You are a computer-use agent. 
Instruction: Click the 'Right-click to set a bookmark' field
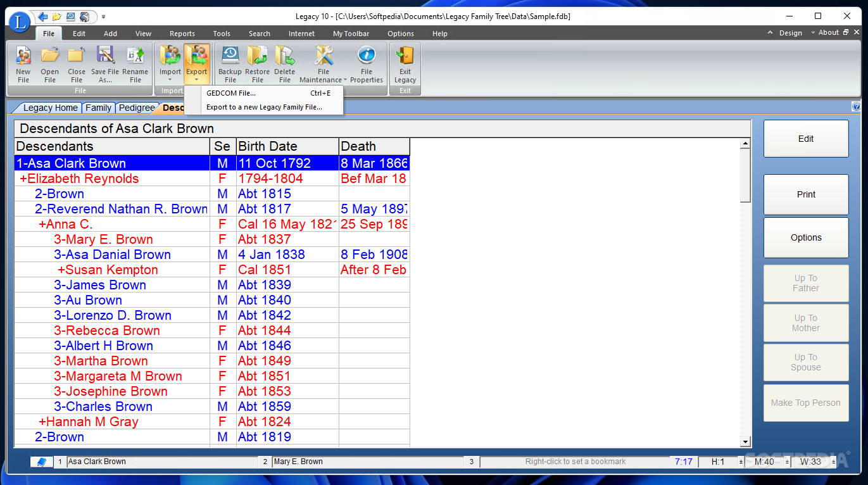pos(575,462)
